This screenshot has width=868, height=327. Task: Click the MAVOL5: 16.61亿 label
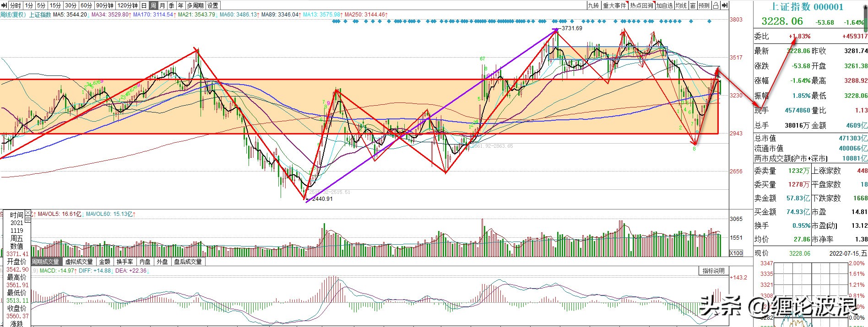(59, 214)
